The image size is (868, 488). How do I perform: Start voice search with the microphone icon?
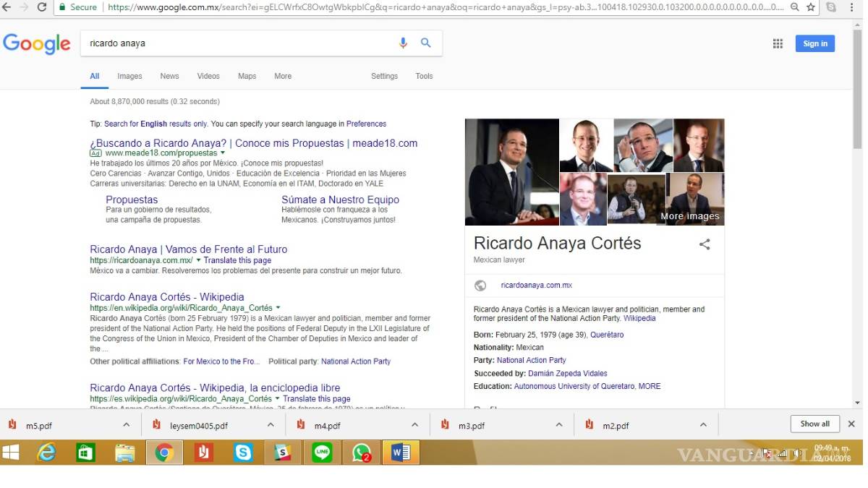click(404, 43)
